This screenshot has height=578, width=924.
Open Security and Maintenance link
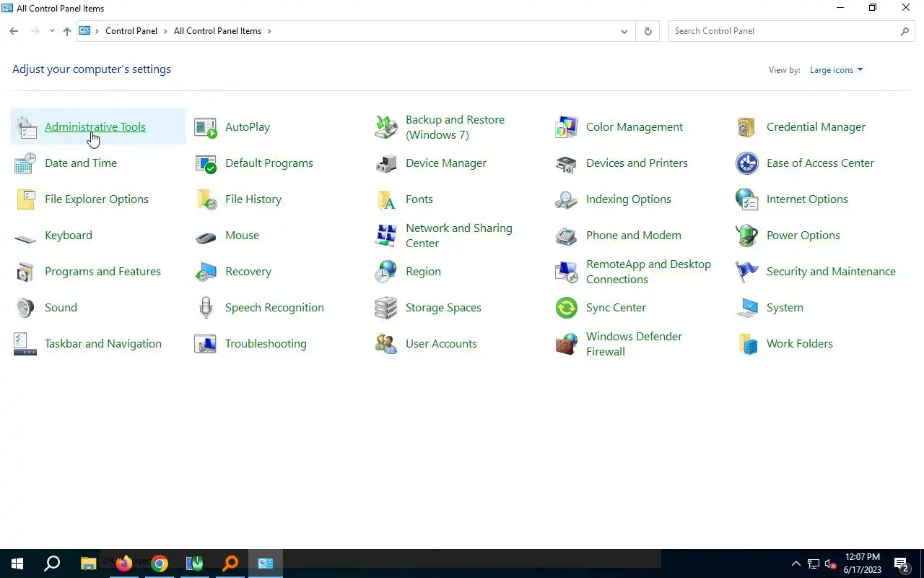pyautogui.click(x=831, y=272)
